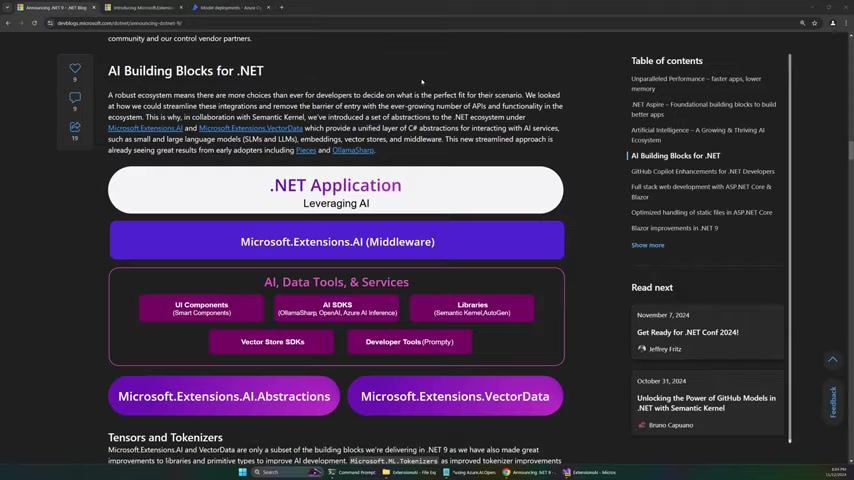Click the Feedback side button
Image resolution: width=854 pixels, height=480 pixels.
[x=833, y=402]
